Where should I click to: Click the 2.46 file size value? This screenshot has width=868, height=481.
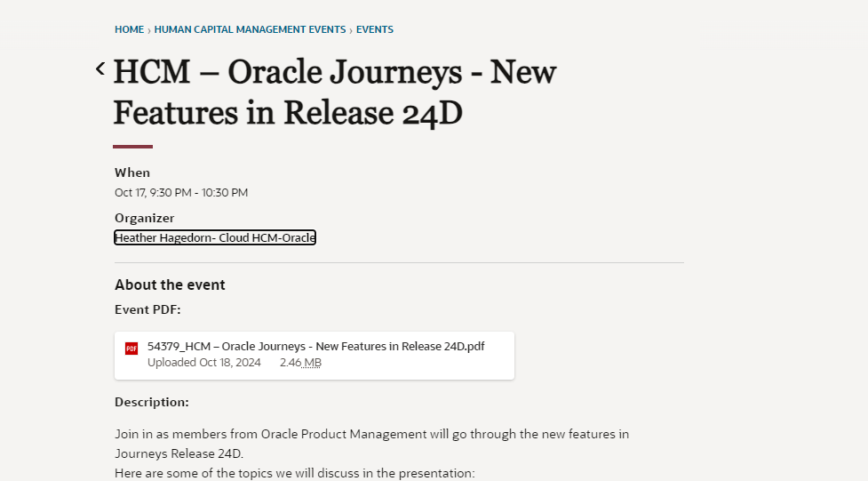pyautogui.click(x=291, y=363)
